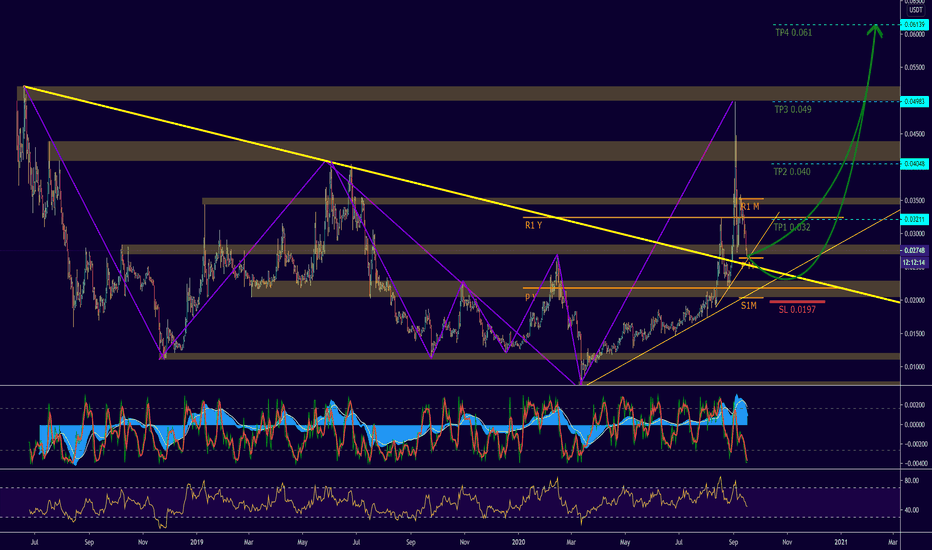Image resolution: width=932 pixels, height=550 pixels.
Task: Click the USDT currency label
Action: pos(915,10)
